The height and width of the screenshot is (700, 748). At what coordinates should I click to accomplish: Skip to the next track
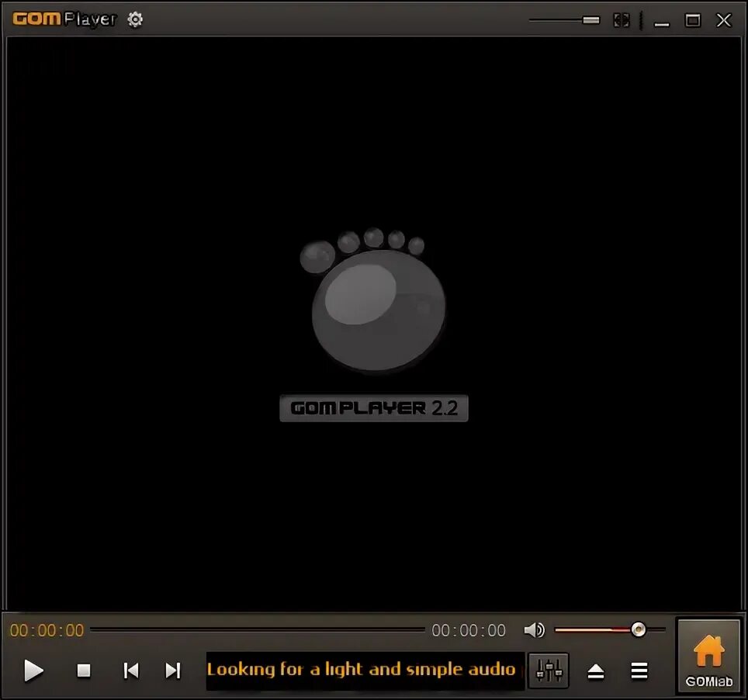(x=173, y=671)
